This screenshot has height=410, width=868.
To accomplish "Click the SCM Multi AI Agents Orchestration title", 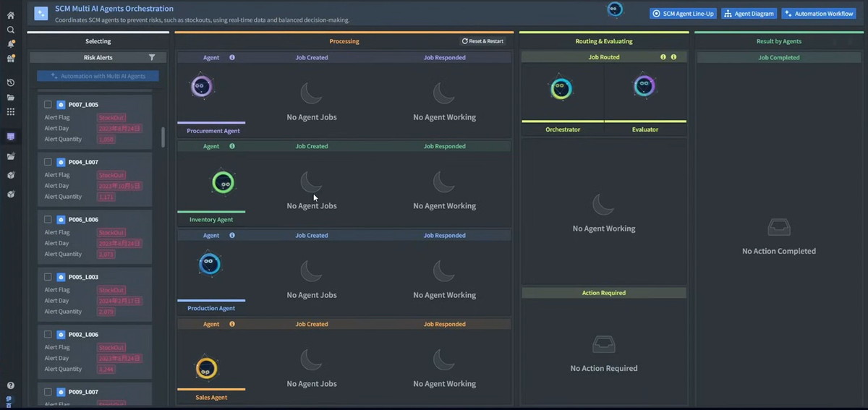I will [114, 9].
